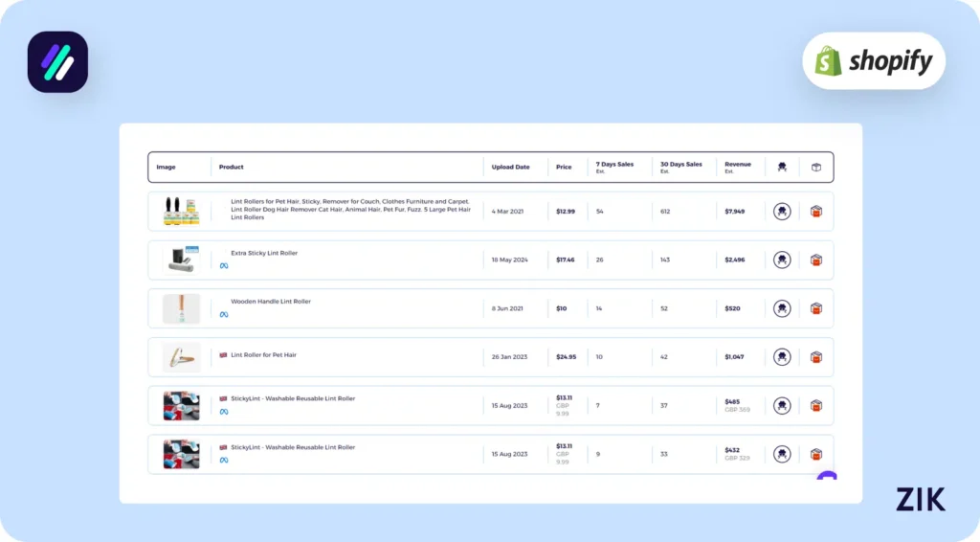The height and width of the screenshot is (542, 980).
Task: Click the Price column header
Action: point(564,168)
